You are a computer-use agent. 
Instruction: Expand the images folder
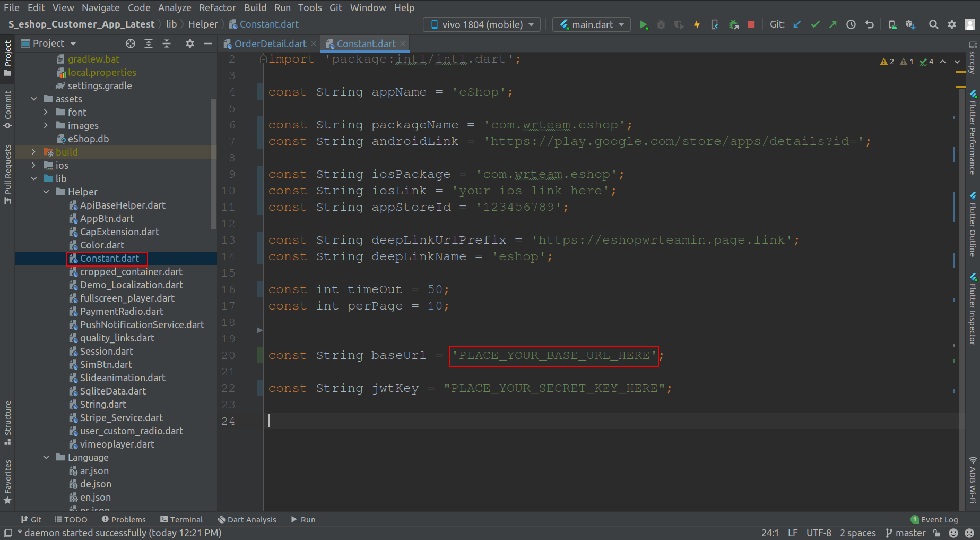coord(46,126)
